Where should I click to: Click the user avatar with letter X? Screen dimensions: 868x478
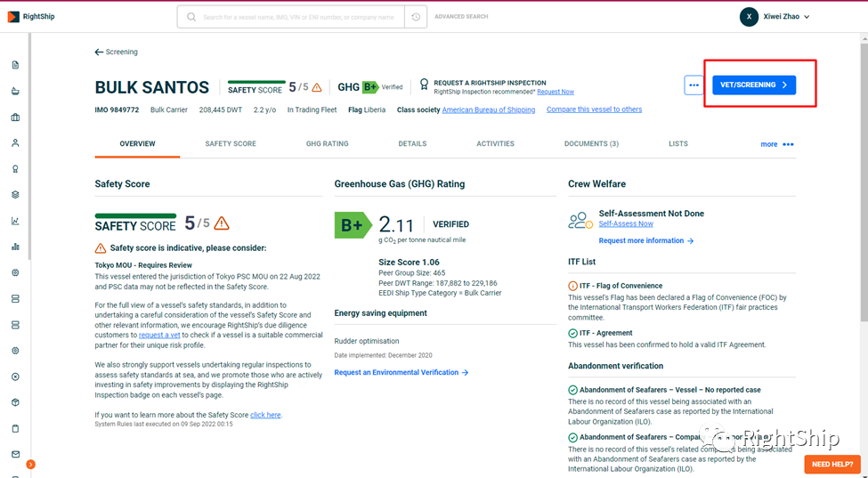click(749, 17)
